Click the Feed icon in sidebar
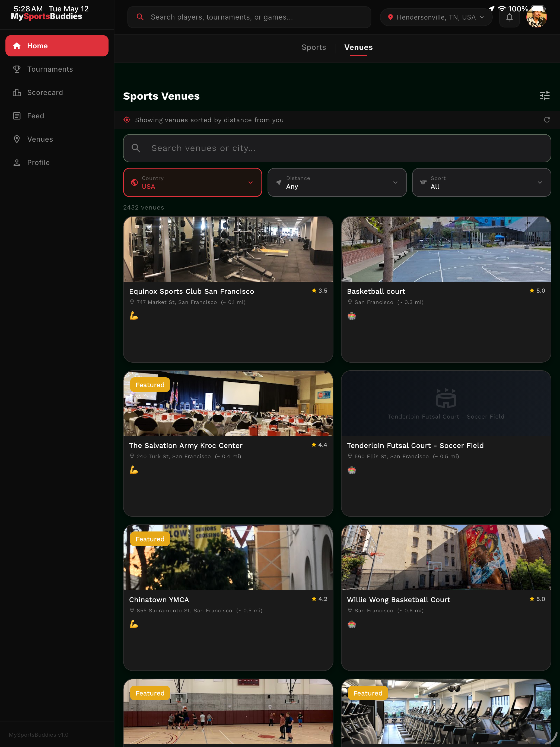The width and height of the screenshot is (560, 747). click(17, 116)
